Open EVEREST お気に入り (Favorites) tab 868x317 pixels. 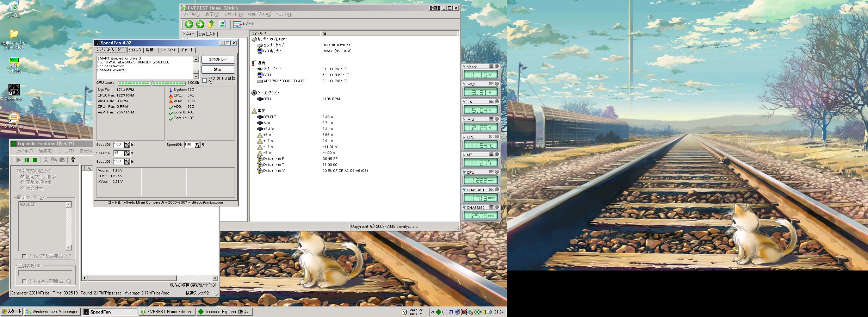[207, 34]
